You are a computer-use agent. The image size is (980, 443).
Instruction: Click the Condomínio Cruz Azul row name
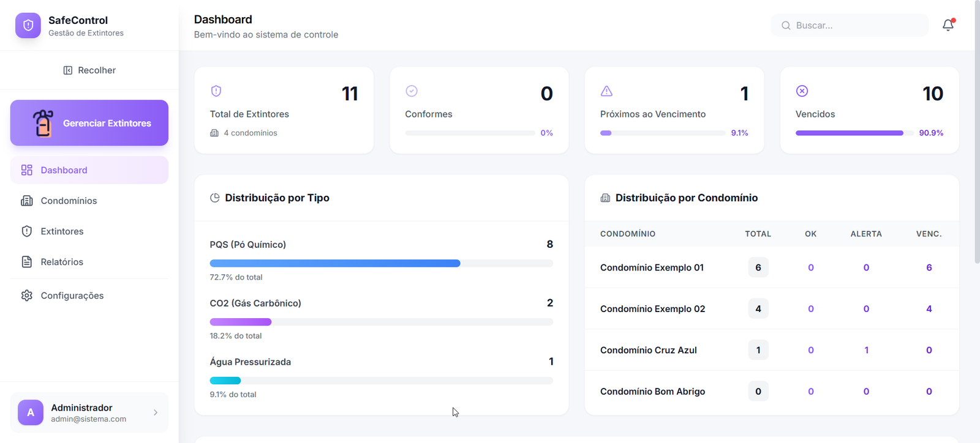click(x=648, y=350)
